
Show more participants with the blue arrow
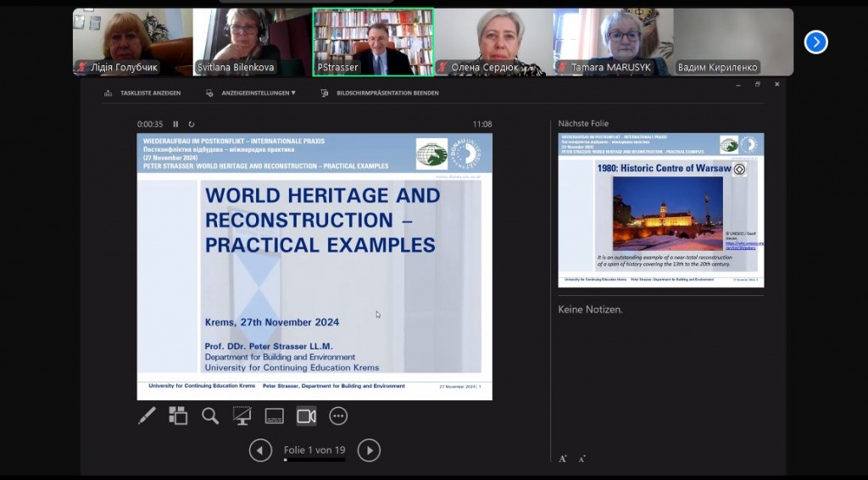(x=815, y=42)
